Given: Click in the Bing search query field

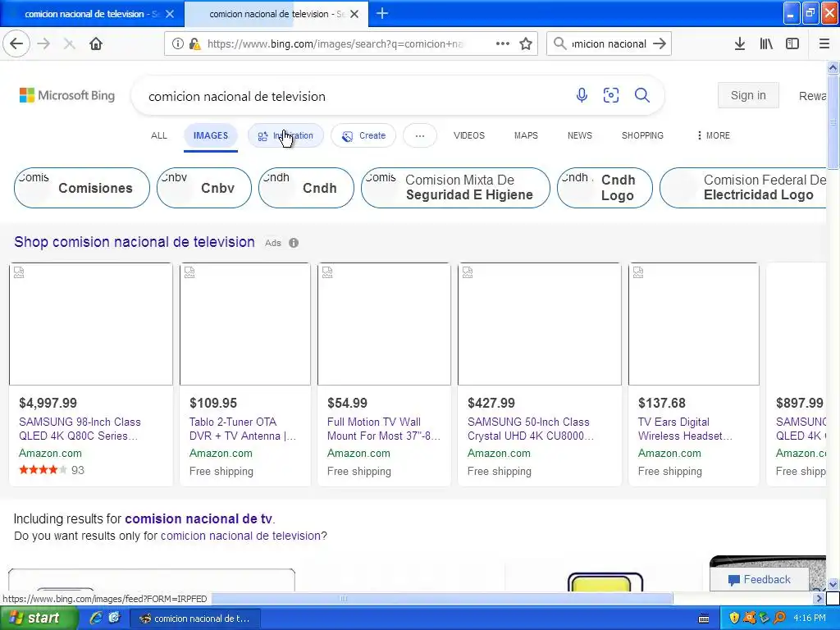Looking at the screenshot, I should click(x=354, y=96).
